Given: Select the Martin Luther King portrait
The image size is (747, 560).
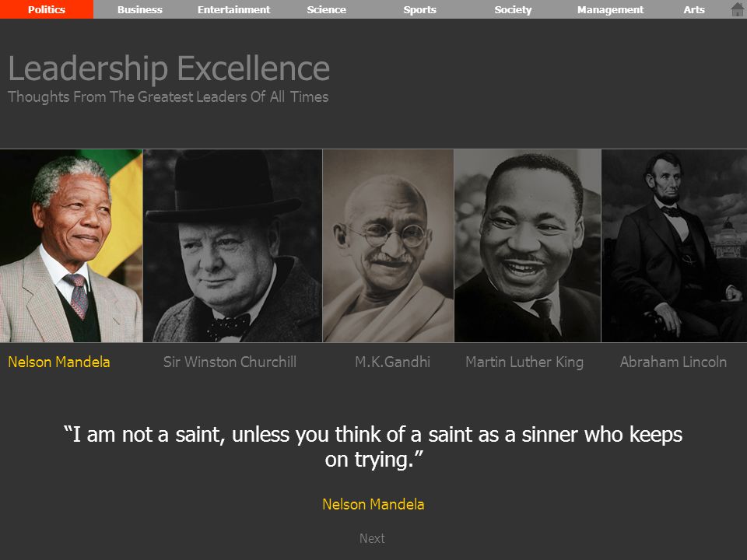Looking at the screenshot, I should tap(528, 246).
